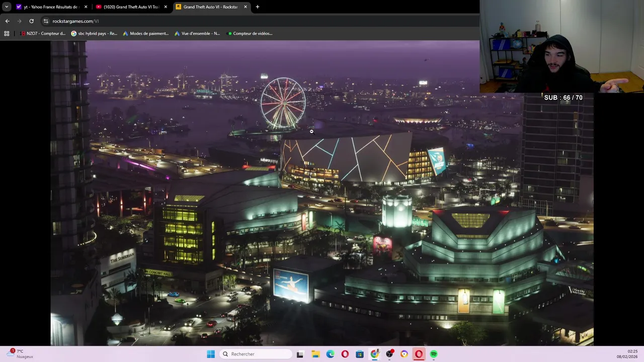Switch to highlighted Opera window in taskbar
This screenshot has width=644, height=362.
click(x=419, y=354)
